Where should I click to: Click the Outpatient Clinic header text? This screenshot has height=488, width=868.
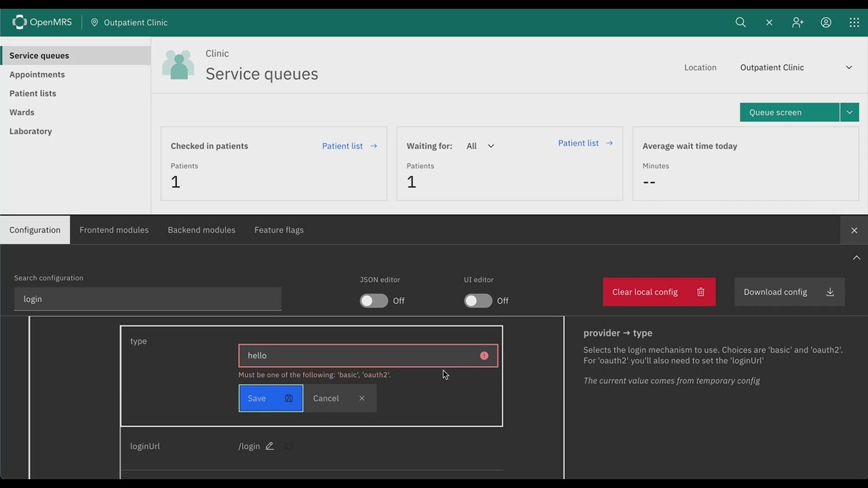136,22
